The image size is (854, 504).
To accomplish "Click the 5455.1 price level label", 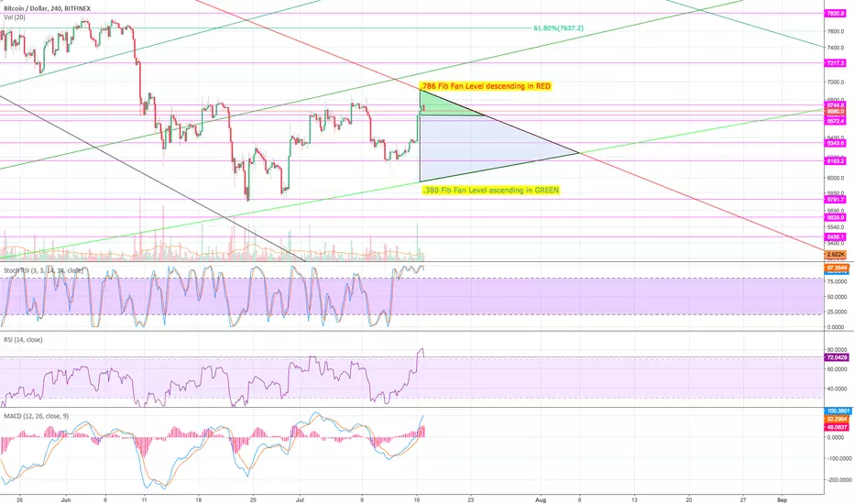I will pyautogui.click(x=835, y=237).
